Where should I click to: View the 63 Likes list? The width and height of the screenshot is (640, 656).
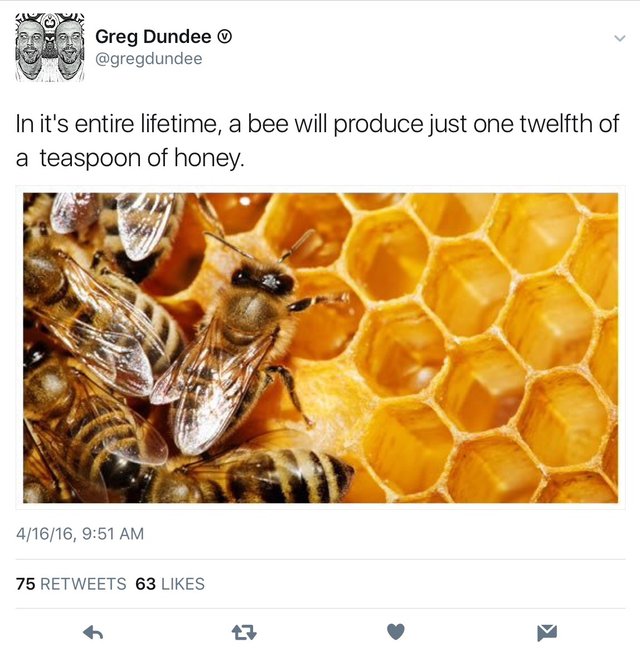pyautogui.click(x=170, y=584)
